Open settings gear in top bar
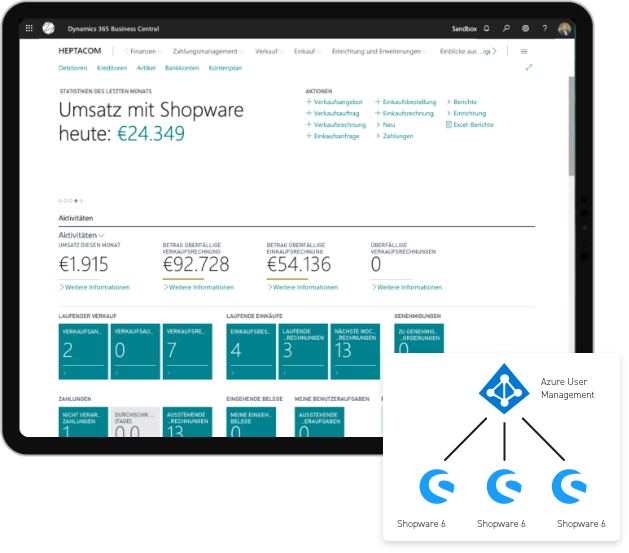Screen dimensions: 629x553 click(526, 29)
